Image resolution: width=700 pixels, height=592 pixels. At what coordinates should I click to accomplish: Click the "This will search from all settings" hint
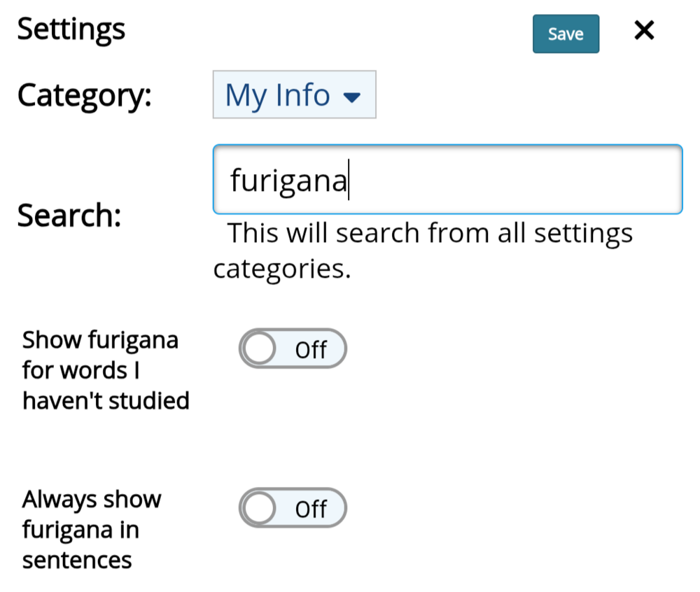coord(430,232)
